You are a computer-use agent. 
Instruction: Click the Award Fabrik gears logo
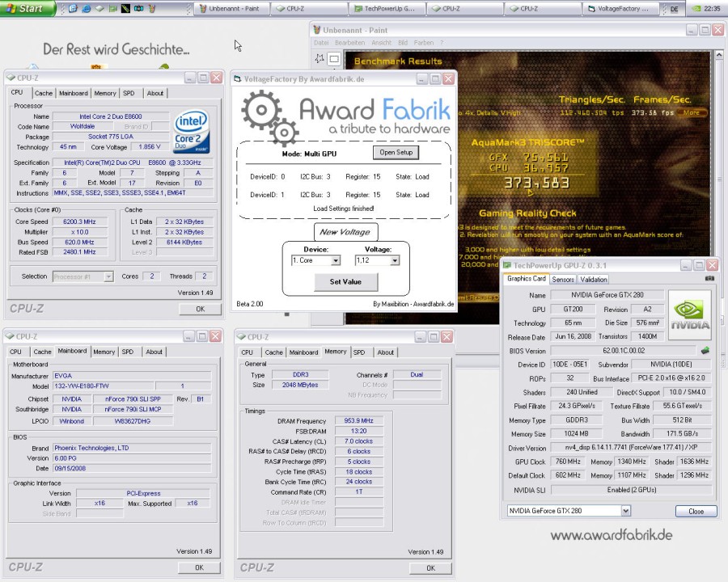[x=269, y=117]
